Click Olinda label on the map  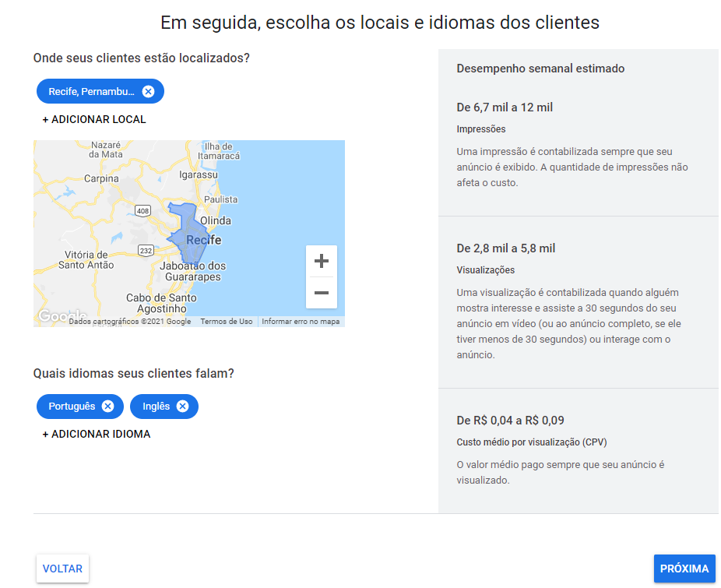[x=216, y=220]
